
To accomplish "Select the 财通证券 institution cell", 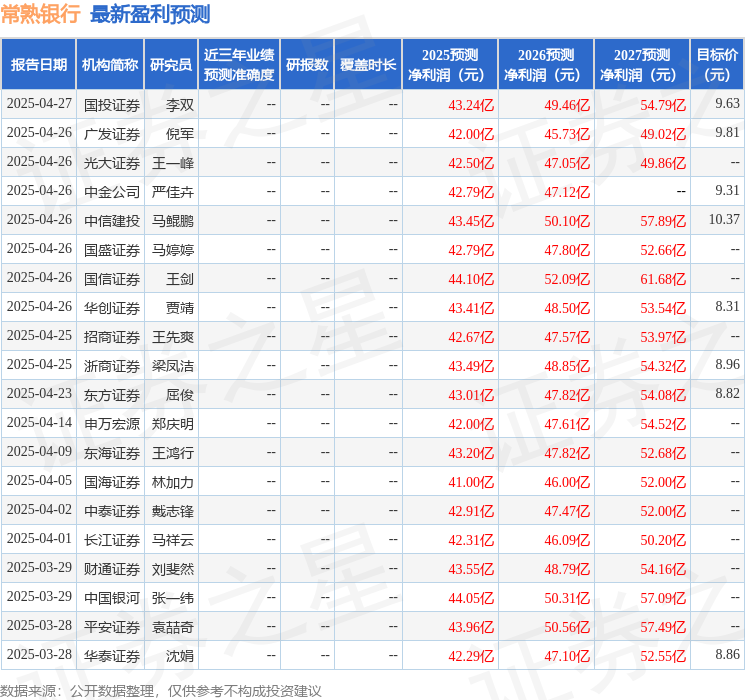I will (x=112, y=569).
